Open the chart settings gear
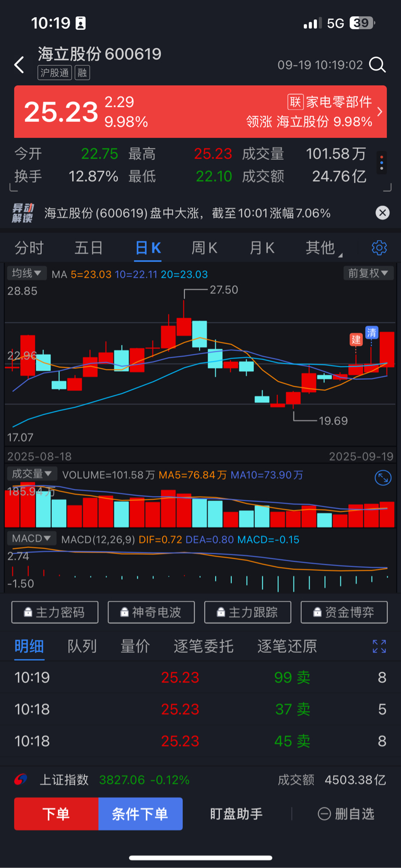Screen dimensions: 401x868 pyautogui.click(x=379, y=248)
